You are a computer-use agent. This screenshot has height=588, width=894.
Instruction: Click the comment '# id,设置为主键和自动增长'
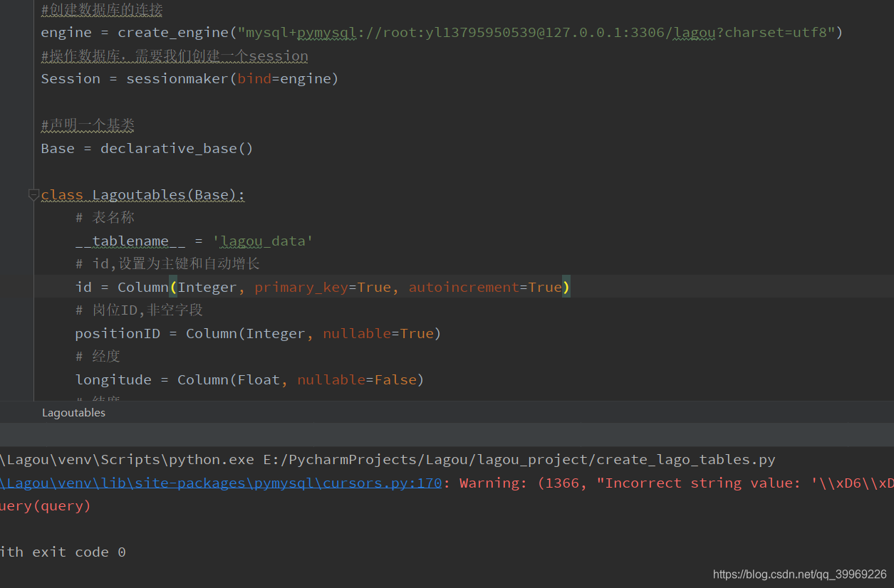[x=167, y=264]
